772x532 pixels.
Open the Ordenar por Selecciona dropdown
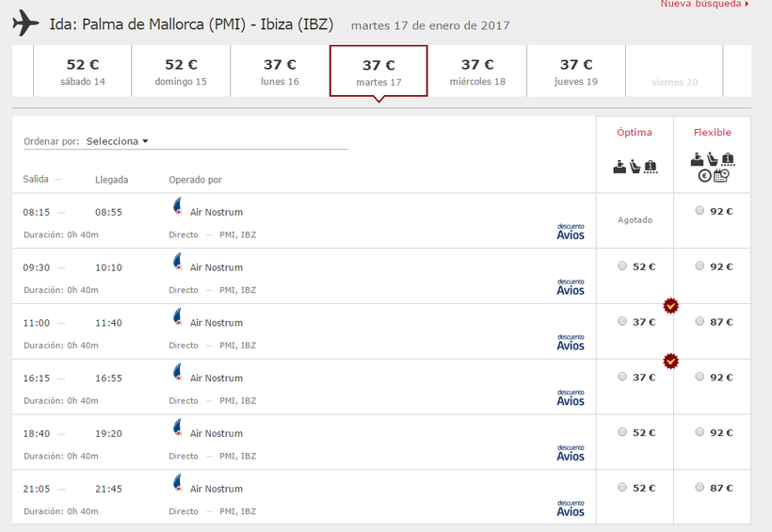click(x=113, y=141)
